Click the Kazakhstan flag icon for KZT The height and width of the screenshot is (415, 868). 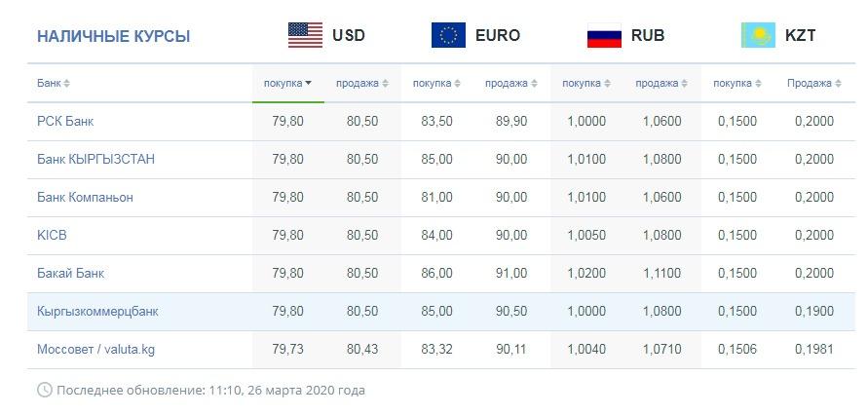758,35
